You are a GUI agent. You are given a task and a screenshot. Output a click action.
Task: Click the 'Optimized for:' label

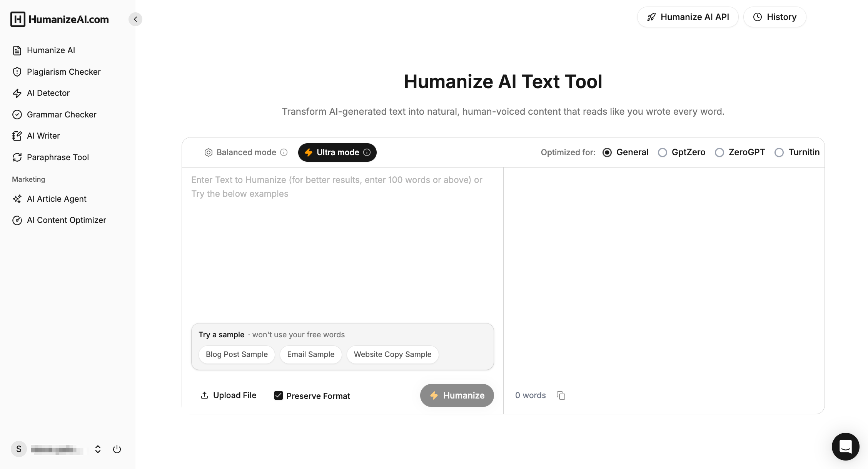(568, 152)
